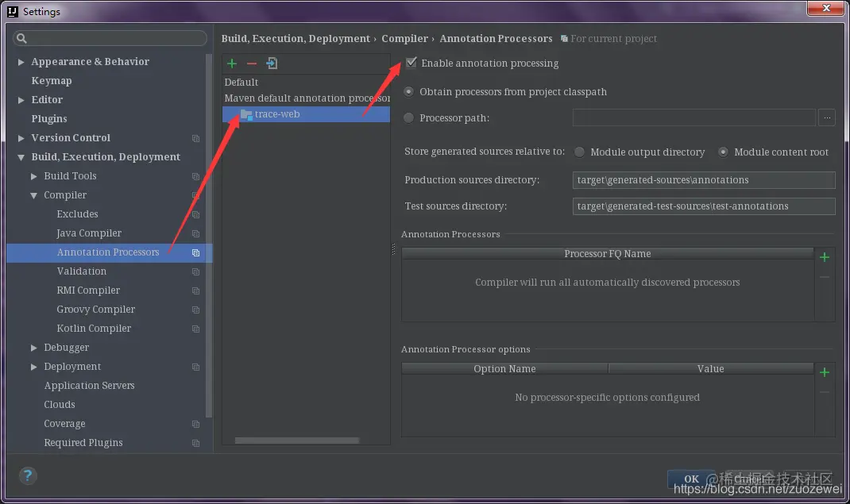Expand the Version Control section
Viewport: 850px width, 504px height.
[21, 138]
